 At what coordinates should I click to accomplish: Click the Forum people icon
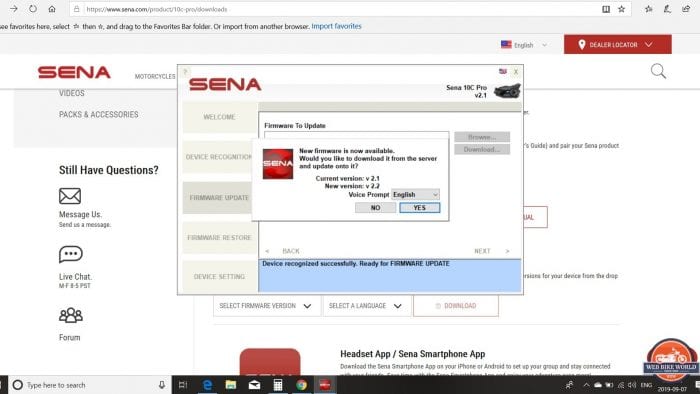pos(71,315)
